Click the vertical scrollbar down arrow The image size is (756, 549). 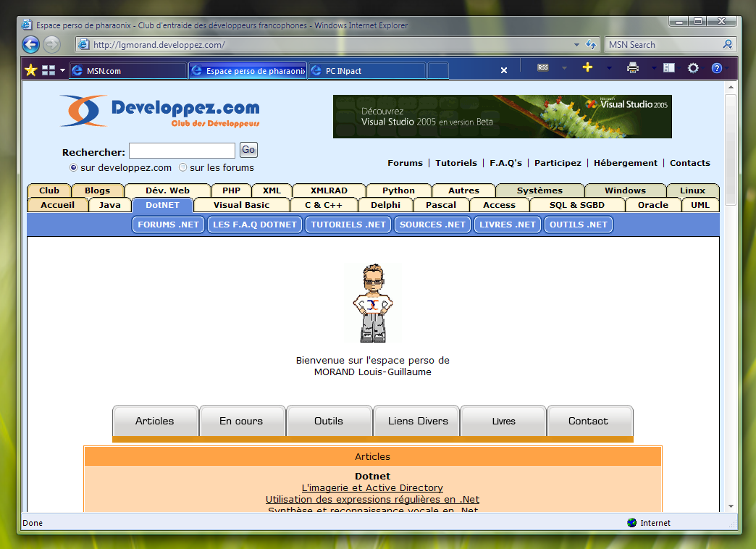(x=731, y=506)
